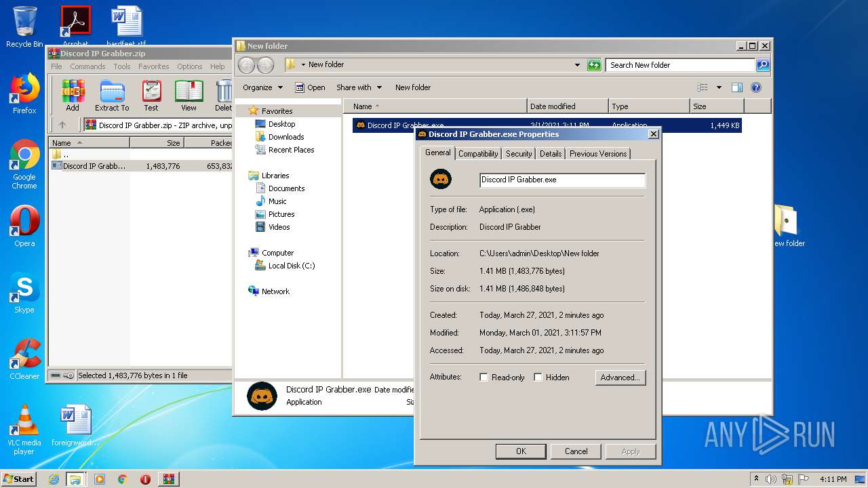Screen dimensions: 868x488
Task: Select the Opera desktop shortcut
Action: [x=24, y=226]
